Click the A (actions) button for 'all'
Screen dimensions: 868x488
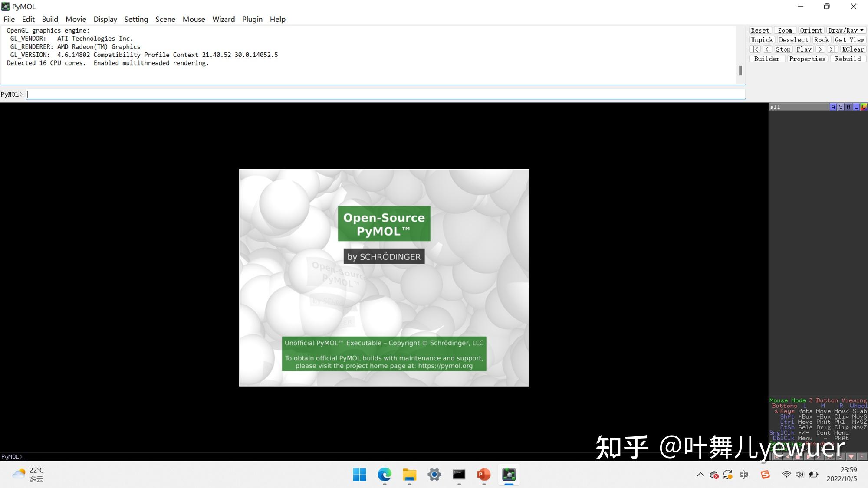[x=833, y=107]
